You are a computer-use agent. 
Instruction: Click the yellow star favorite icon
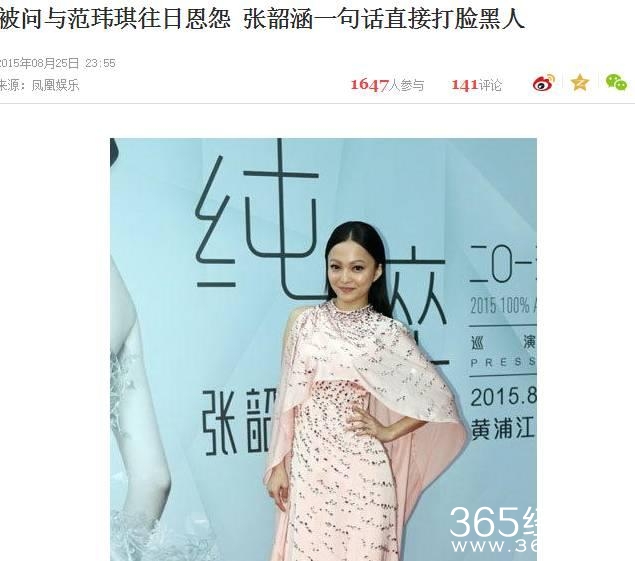pyautogui.click(x=580, y=83)
